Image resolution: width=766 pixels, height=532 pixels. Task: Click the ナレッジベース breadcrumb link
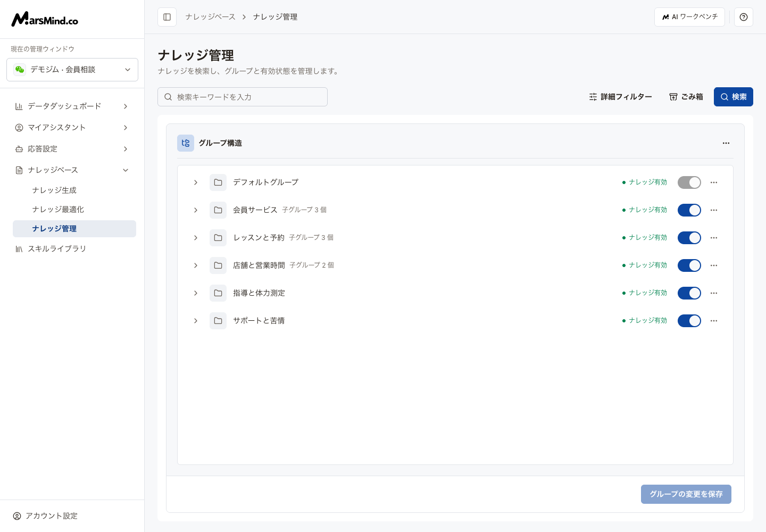[x=210, y=17]
